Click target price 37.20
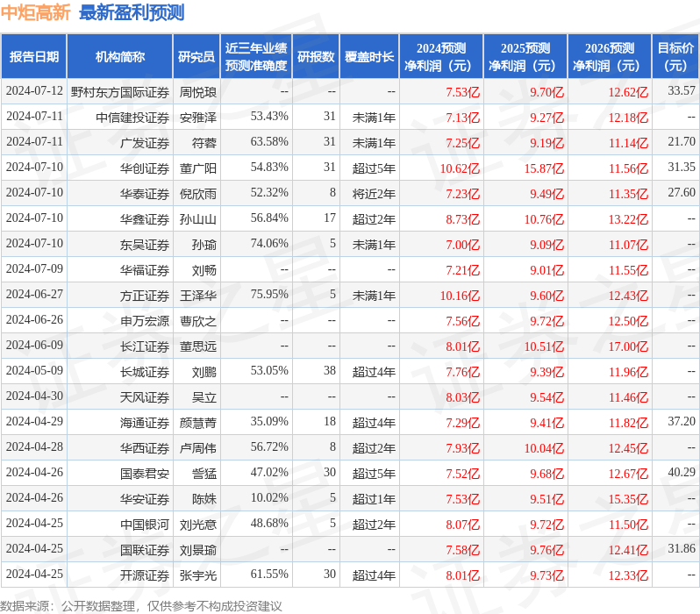The height and width of the screenshot is (614, 700). tap(682, 422)
